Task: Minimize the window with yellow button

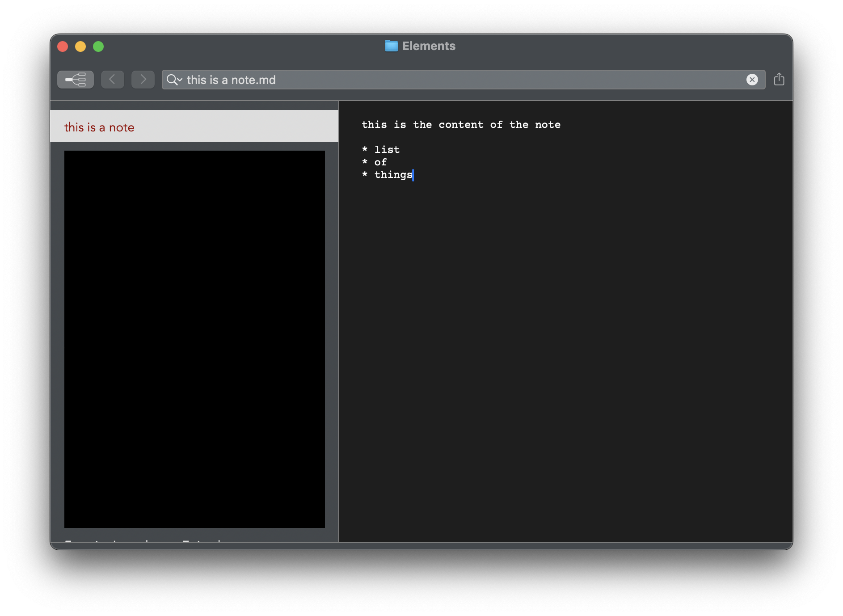Action: pos(80,46)
